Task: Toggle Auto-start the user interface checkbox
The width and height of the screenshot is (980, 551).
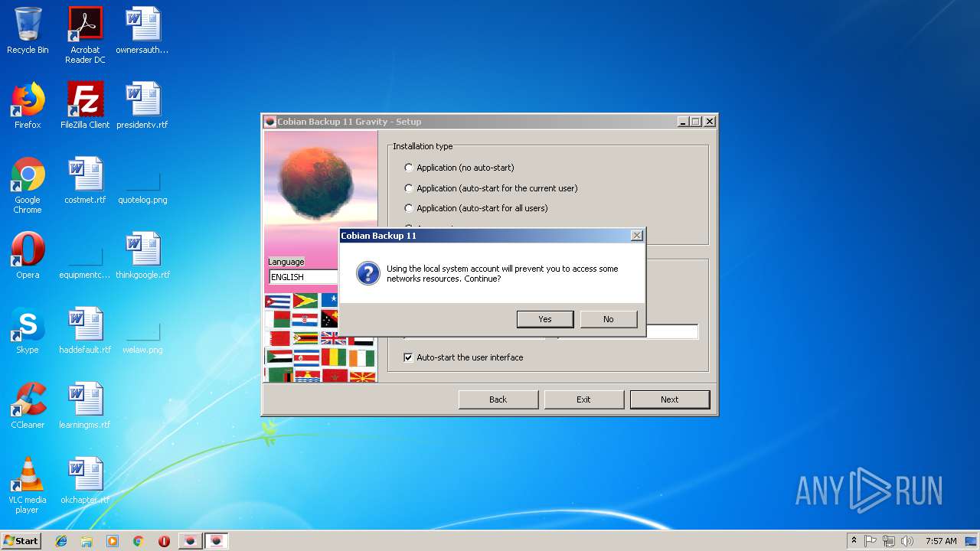Action: click(x=409, y=357)
